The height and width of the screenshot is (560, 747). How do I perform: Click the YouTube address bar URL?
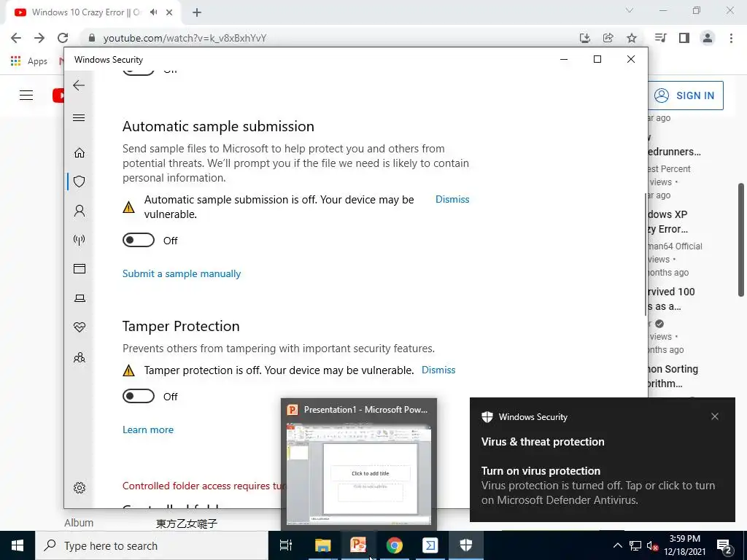(185, 38)
